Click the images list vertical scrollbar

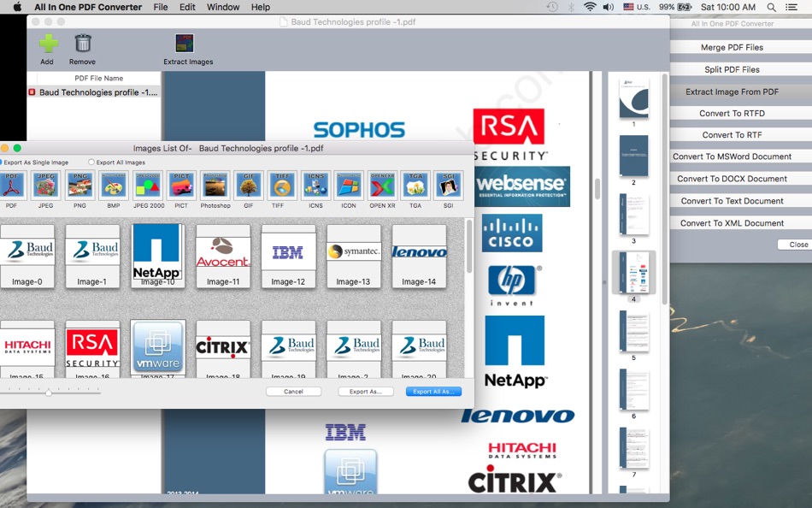(469, 246)
